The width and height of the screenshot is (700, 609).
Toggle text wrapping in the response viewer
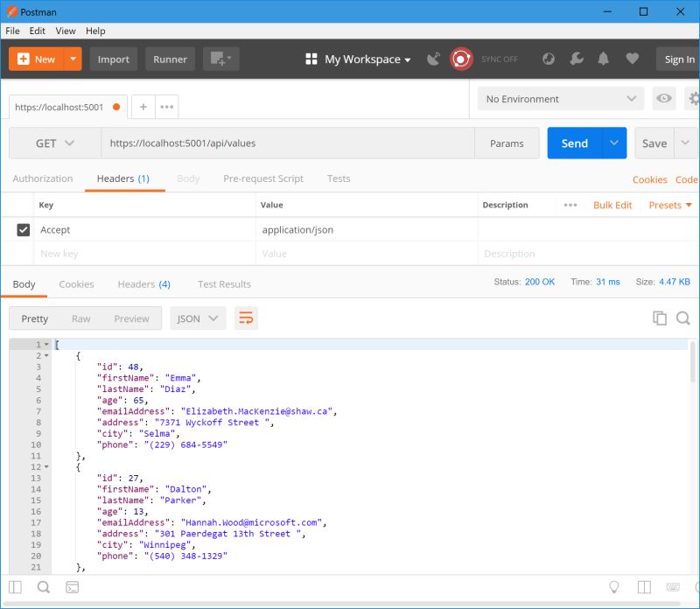pyautogui.click(x=246, y=318)
